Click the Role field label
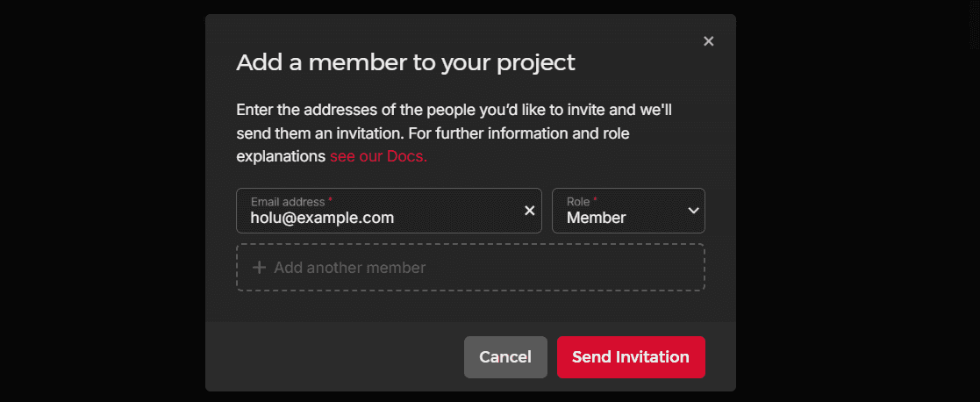This screenshot has height=402, width=980. coord(577,202)
